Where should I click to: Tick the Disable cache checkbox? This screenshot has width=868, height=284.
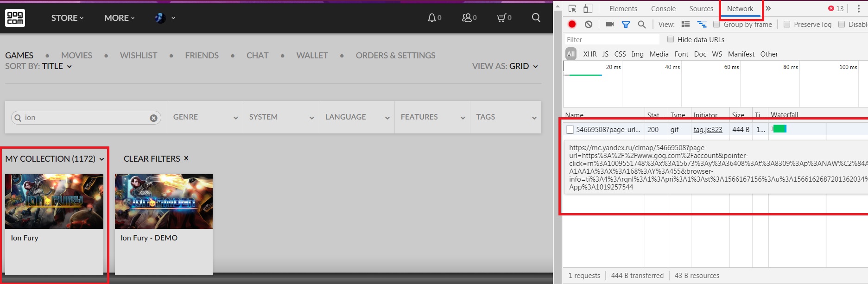click(842, 25)
